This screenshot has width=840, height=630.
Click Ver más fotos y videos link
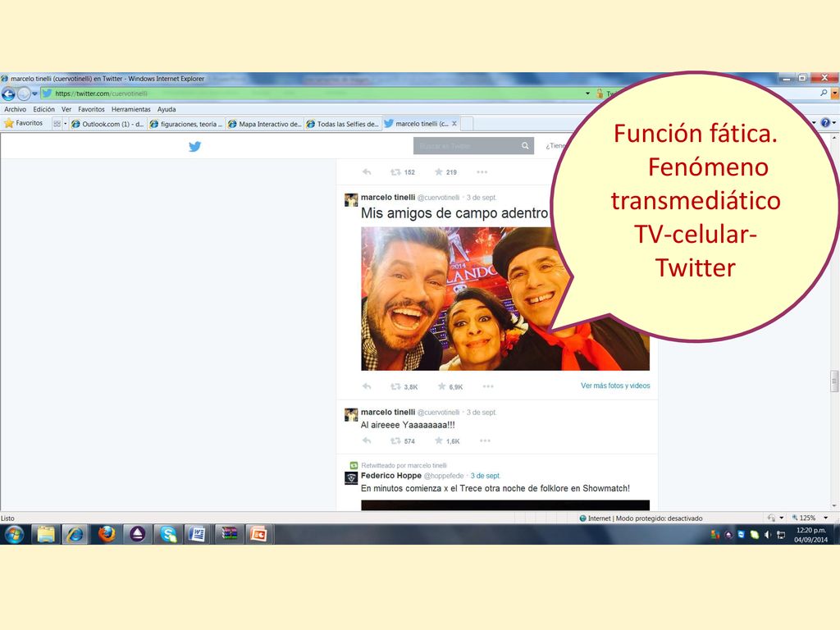pyautogui.click(x=615, y=386)
